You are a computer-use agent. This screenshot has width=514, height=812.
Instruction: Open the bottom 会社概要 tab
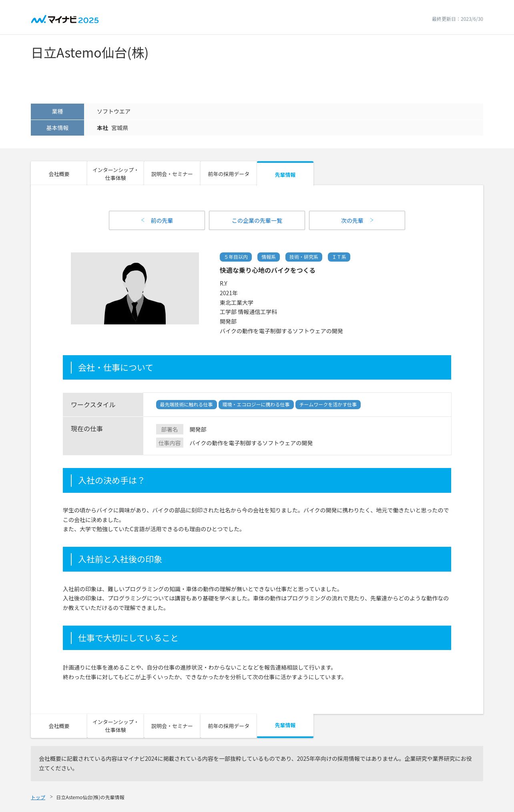[59, 726]
